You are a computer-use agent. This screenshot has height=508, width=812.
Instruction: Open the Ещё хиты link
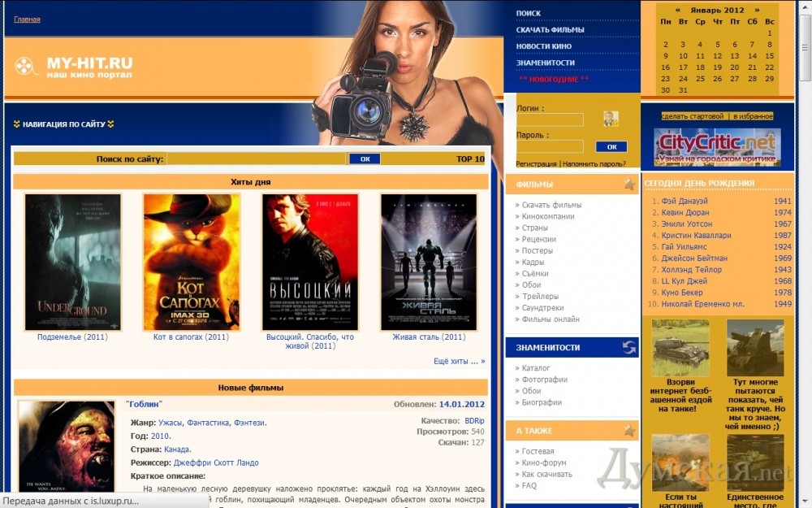(x=459, y=361)
